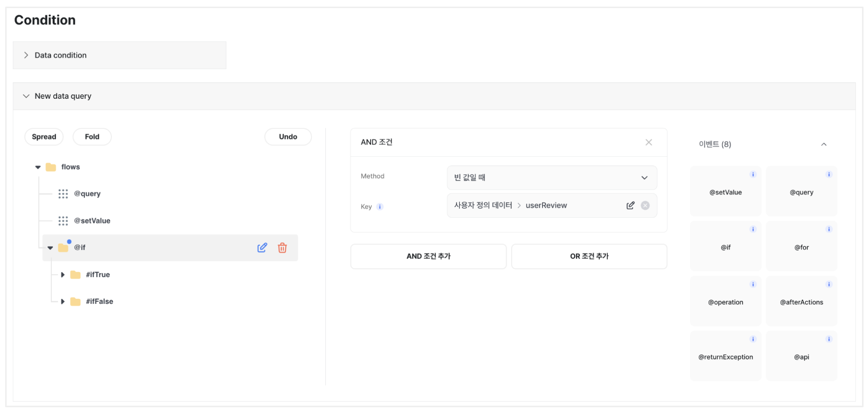The image size is (868, 412).
Task: Select the @query tree item
Action: pyautogui.click(x=87, y=194)
